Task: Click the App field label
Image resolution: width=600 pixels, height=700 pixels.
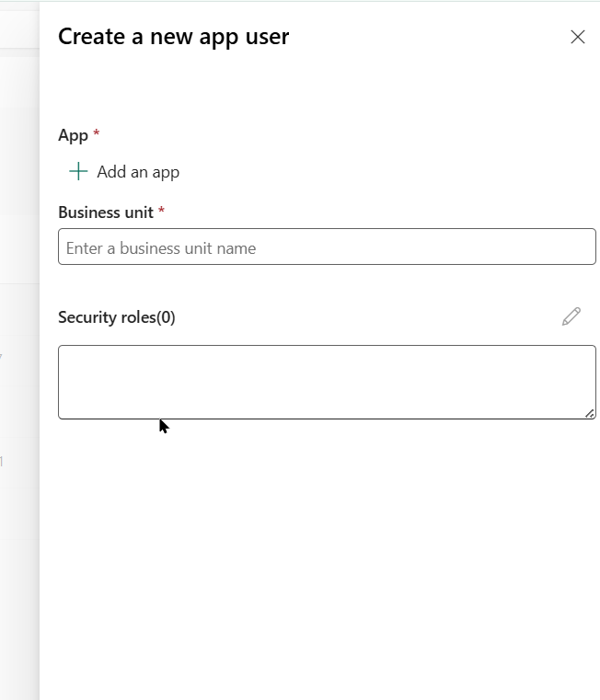Action: (73, 135)
